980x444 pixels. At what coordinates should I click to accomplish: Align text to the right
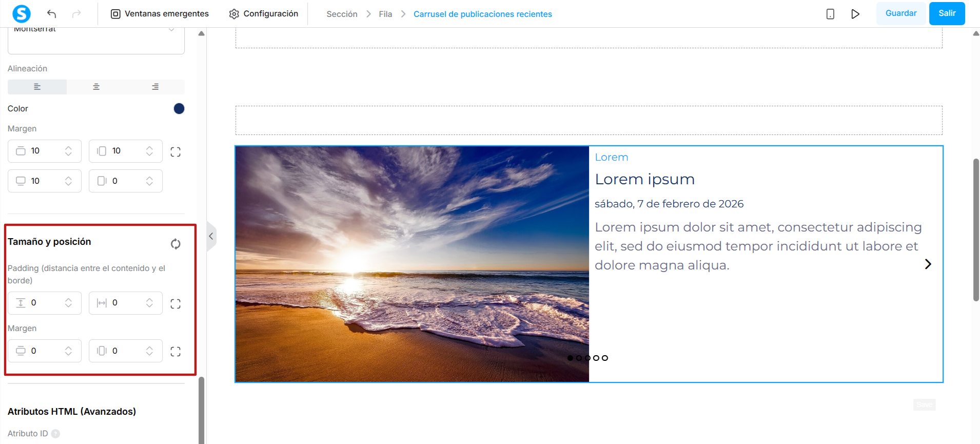tap(155, 87)
